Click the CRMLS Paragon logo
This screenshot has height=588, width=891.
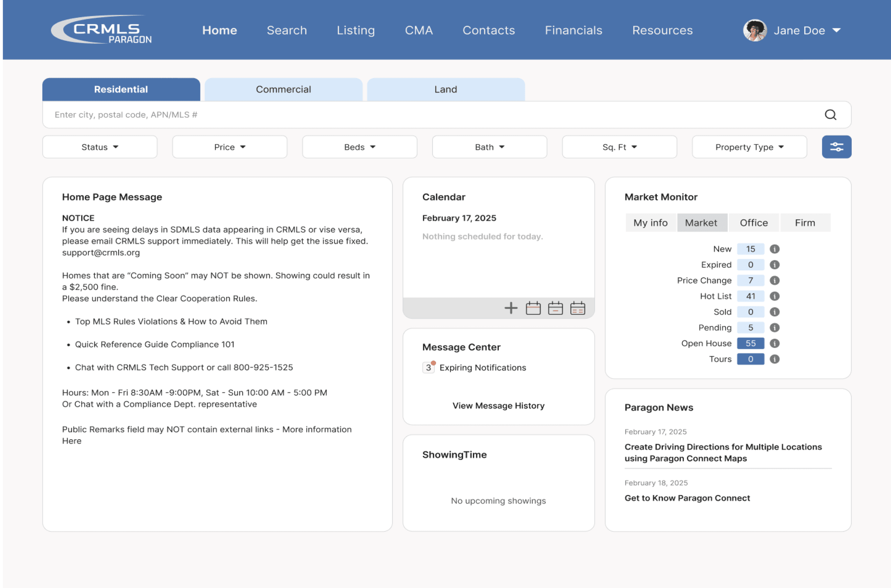(x=101, y=30)
